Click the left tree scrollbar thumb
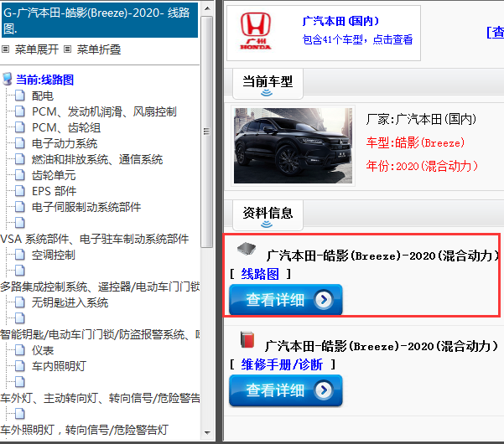Viewport: 504px width, 444px height. (x=206, y=132)
